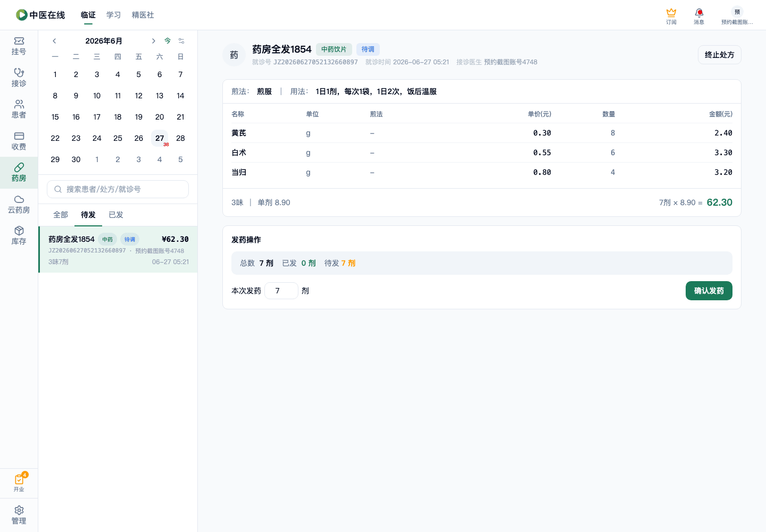Focus the 本次发药 quantity input

(x=281, y=291)
